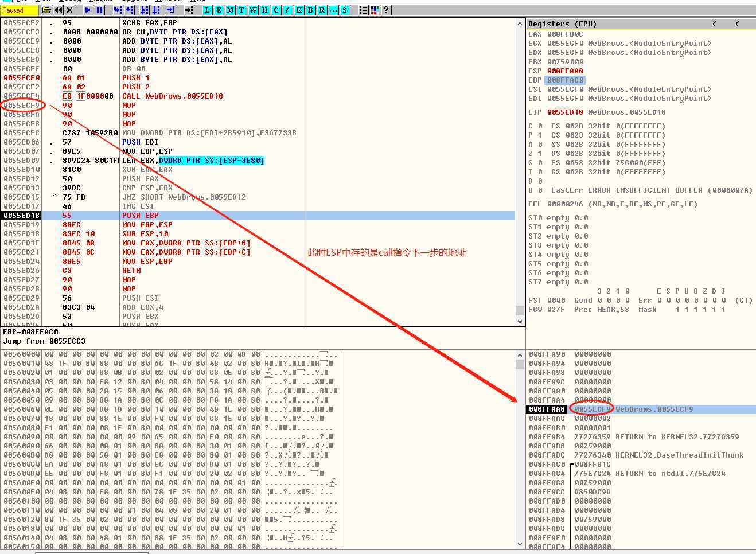Open a file with the folder icon
This screenshot has width=756, height=554.
pyautogui.click(x=46, y=10)
